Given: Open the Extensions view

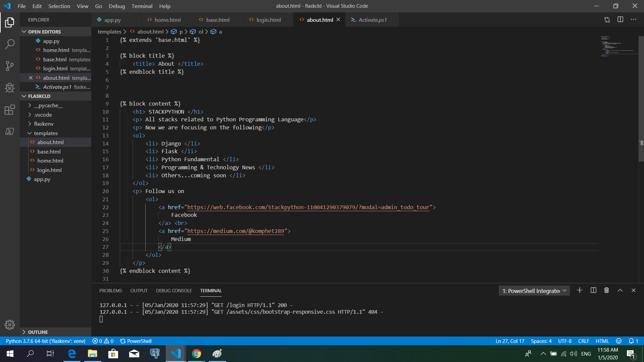Looking at the screenshot, I should pyautogui.click(x=10, y=109).
